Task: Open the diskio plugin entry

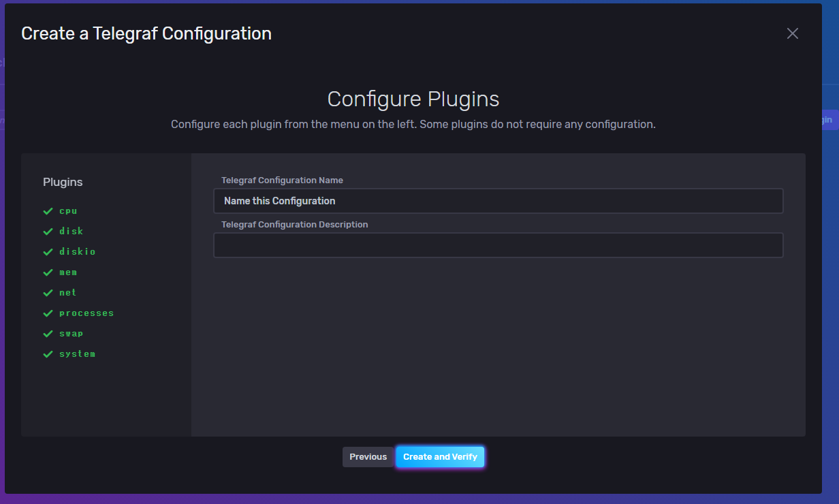Action: click(x=77, y=252)
